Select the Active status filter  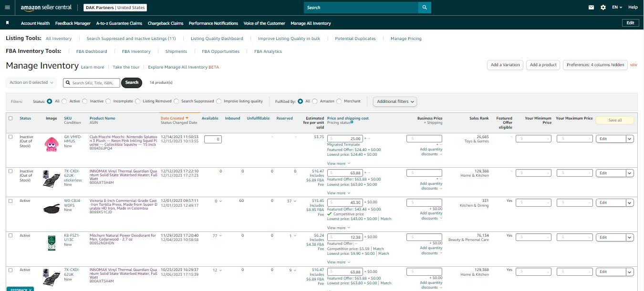tap(64, 101)
